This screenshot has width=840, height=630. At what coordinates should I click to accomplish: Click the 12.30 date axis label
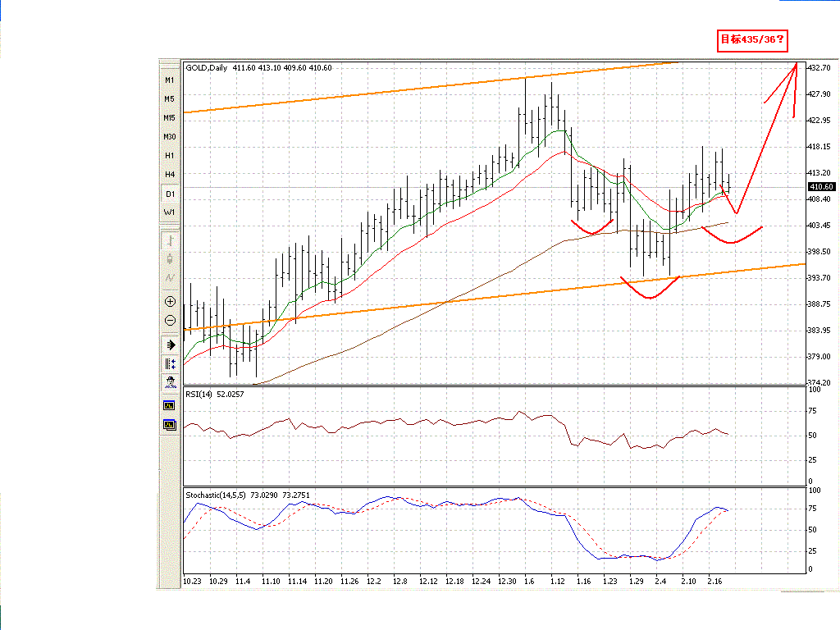[507, 582]
